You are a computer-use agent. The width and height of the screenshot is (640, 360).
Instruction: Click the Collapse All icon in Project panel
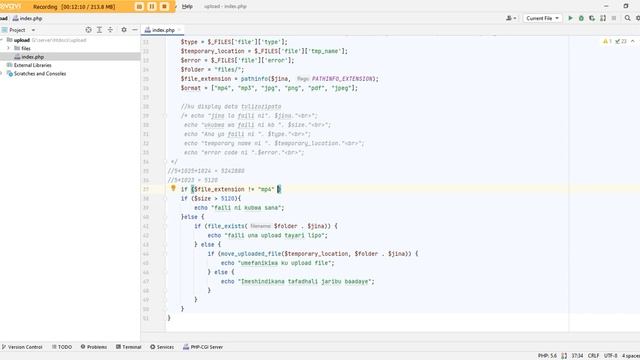(x=110, y=30)
